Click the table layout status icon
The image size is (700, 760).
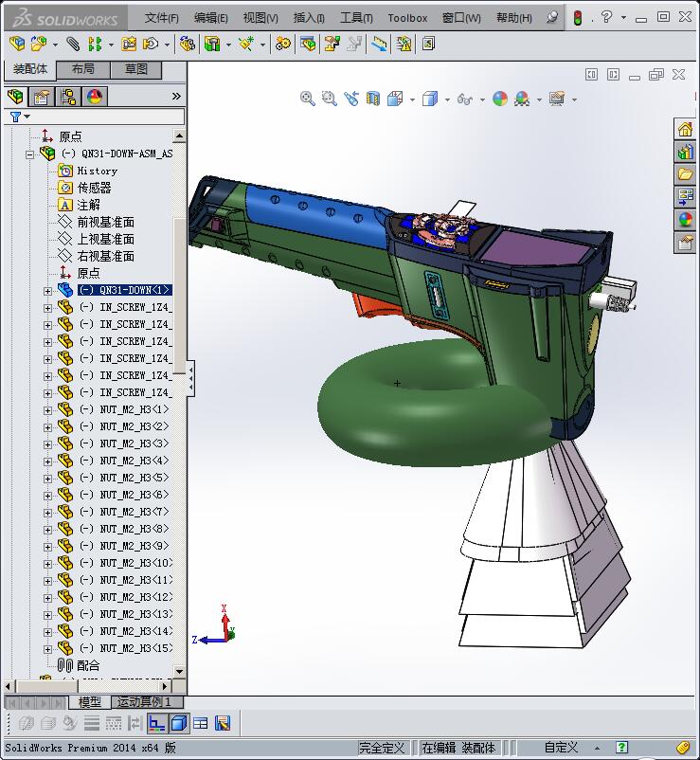201,723
